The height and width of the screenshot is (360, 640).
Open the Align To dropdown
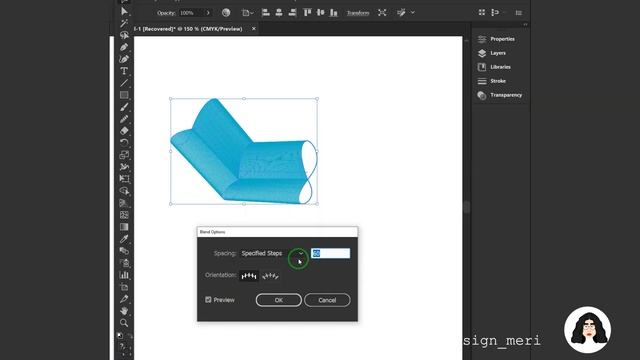(x=247, y=13)
